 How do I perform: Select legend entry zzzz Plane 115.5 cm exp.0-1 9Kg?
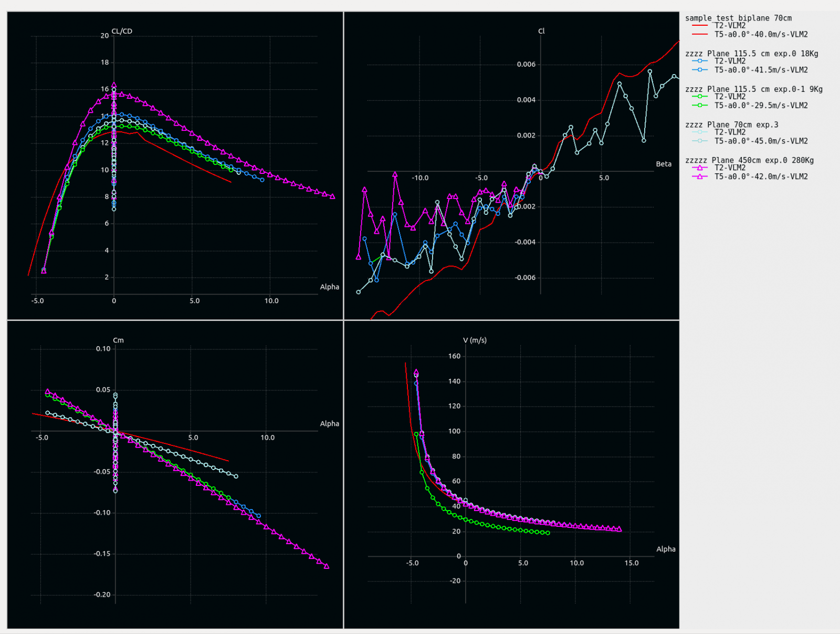click(x=753, y=89)
